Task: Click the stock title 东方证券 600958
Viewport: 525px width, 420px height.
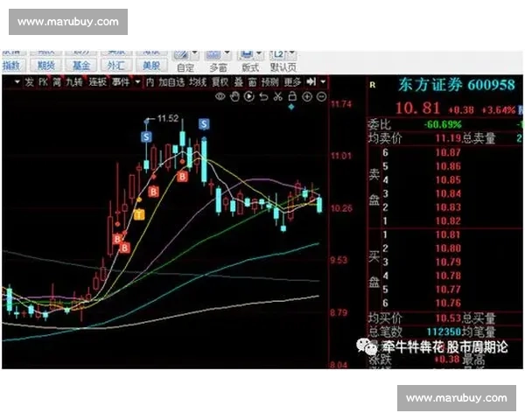Action: [x=457, y=85]
